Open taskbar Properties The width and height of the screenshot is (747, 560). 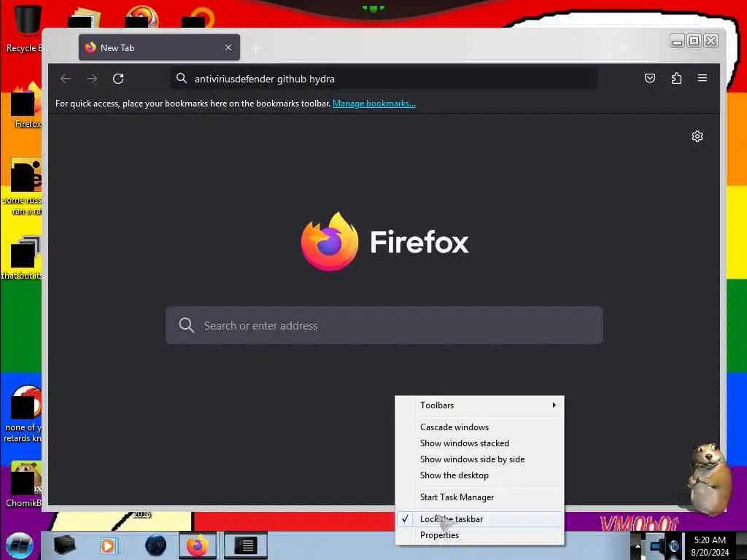(480, 535)
